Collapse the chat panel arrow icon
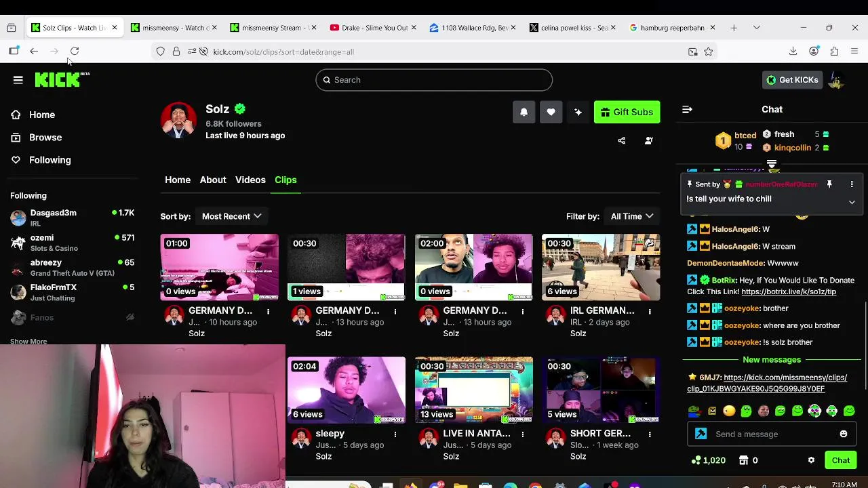The image size is (868, 488). click(687, 109)
